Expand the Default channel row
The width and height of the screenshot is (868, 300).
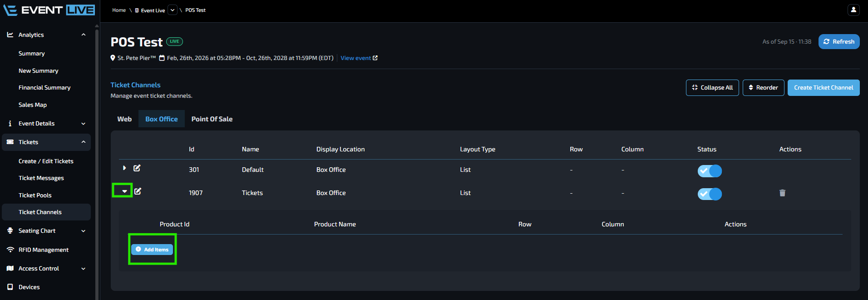(x=124, y=168)
